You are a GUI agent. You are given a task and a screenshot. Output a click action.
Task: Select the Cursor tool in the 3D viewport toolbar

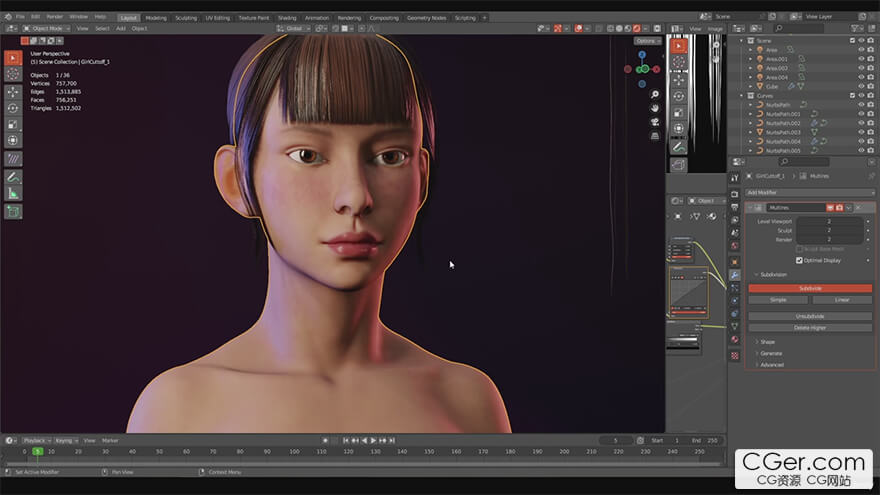tap(13, 74)
